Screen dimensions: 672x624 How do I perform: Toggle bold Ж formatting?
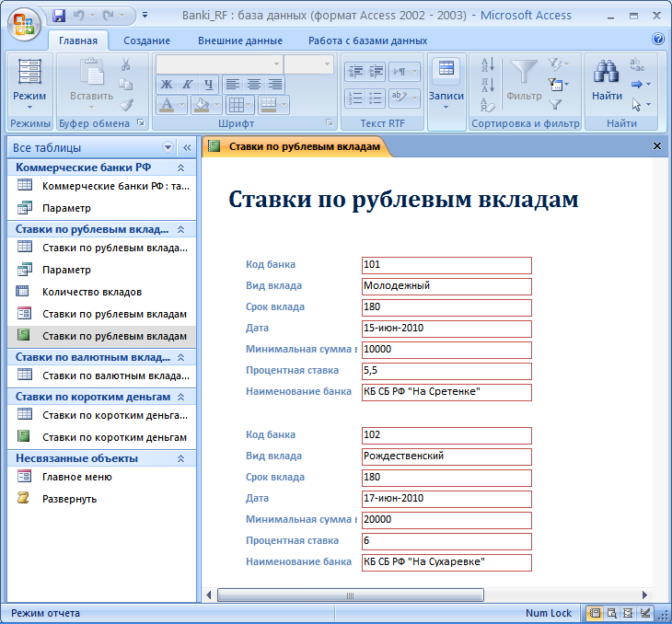[167, 85]
